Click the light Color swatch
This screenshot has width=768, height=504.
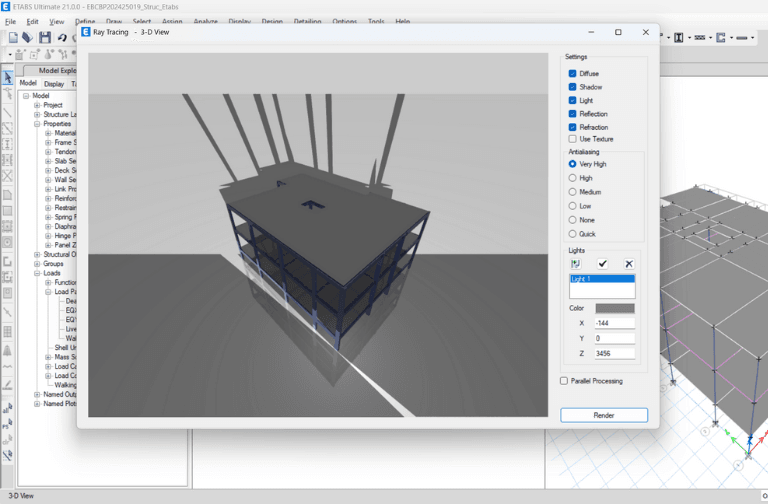click(614, 309)
